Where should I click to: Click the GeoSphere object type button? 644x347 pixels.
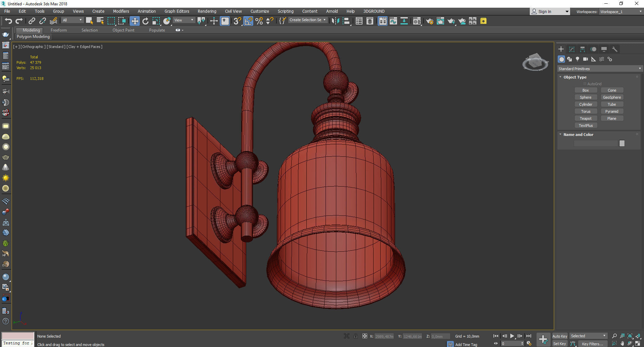[x=612, y=97]
